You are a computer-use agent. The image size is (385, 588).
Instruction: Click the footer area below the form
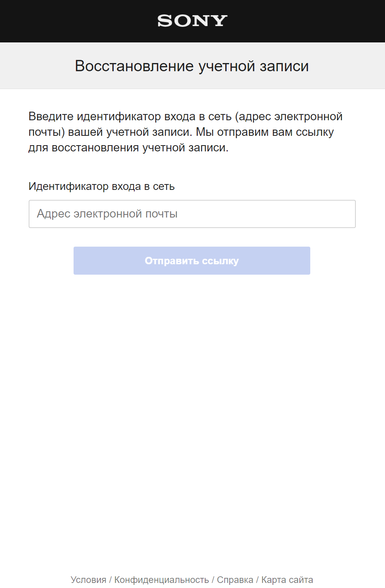[192, 579]
